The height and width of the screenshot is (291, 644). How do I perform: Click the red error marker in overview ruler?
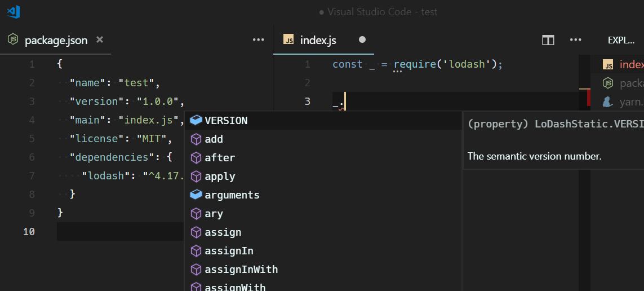point(588,98)
